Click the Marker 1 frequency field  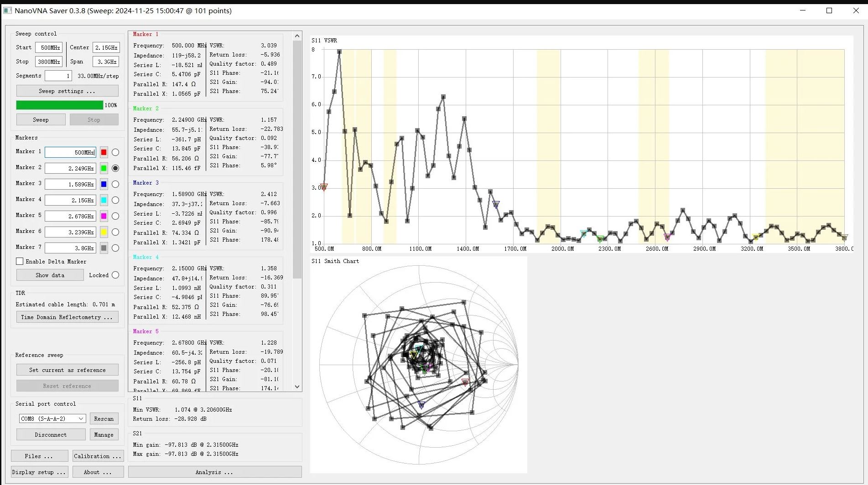[x=71, y=152]
